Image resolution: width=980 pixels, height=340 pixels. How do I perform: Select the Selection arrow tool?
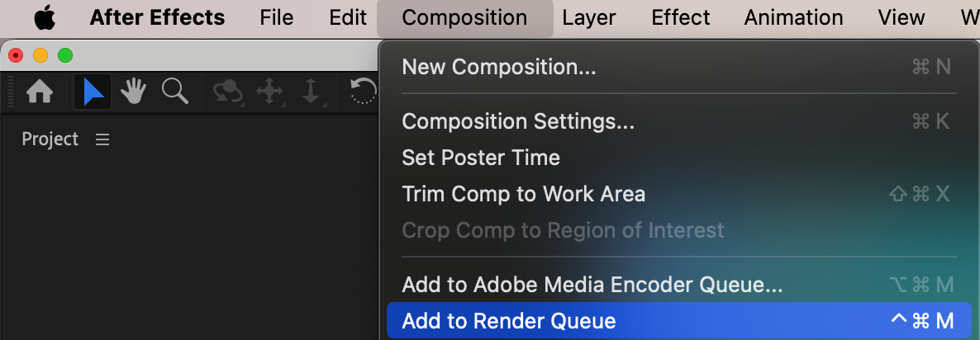(x=93, y=92)
